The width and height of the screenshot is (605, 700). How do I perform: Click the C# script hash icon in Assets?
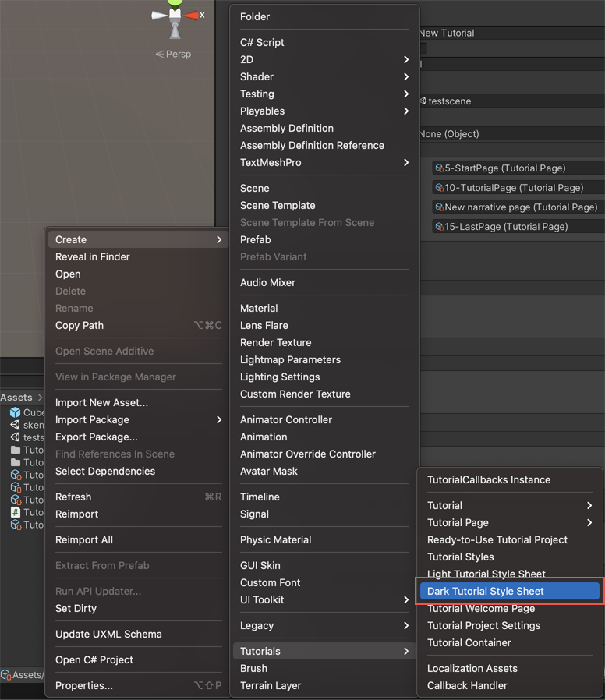point(15,512)
